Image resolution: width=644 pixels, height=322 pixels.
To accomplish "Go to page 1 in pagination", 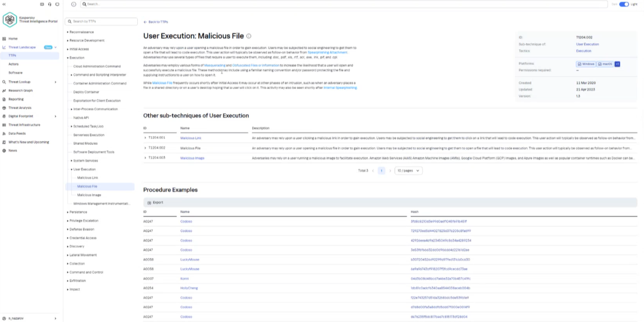I will pos(381,171).
